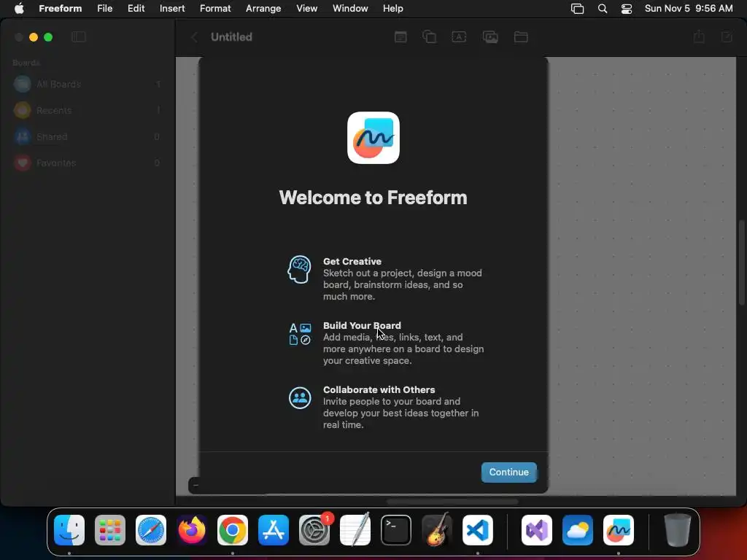Click the Collaborate with Others people icon
Viewport: 747px width, 560px height.
(300, 398)
